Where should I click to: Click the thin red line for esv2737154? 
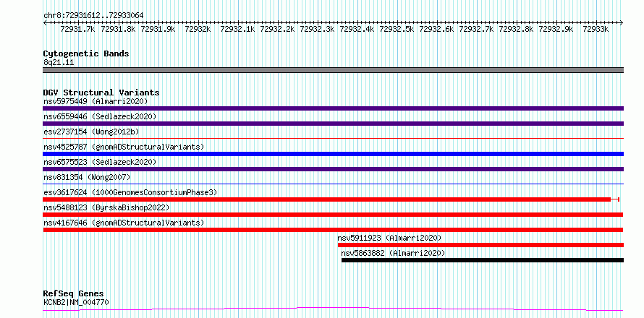point(333,139)
